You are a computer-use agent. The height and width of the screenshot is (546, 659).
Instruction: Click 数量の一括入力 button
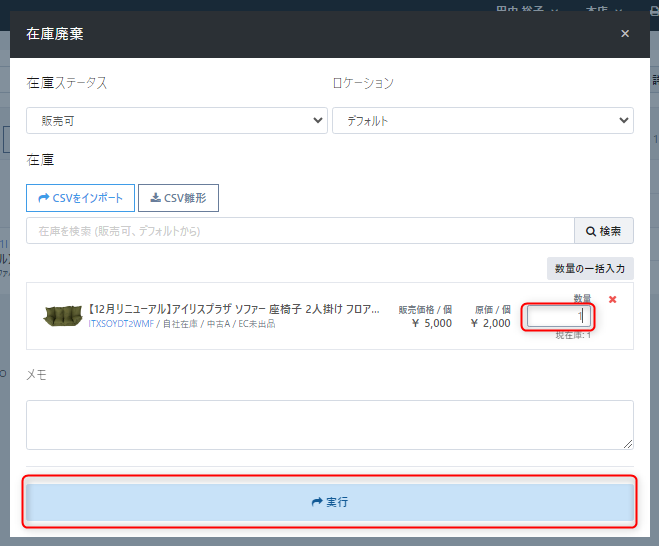[590, 269]
